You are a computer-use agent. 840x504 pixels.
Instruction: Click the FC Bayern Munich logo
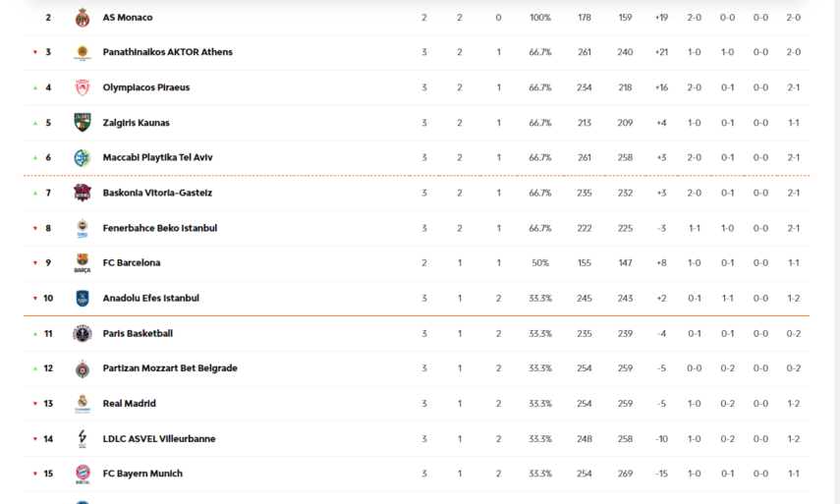(x=83, y=474)
